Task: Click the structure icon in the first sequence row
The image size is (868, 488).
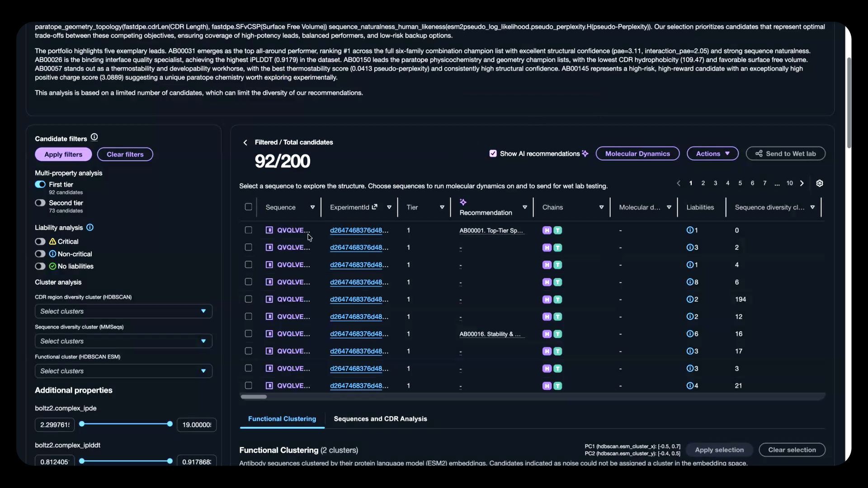Action: 269,230
